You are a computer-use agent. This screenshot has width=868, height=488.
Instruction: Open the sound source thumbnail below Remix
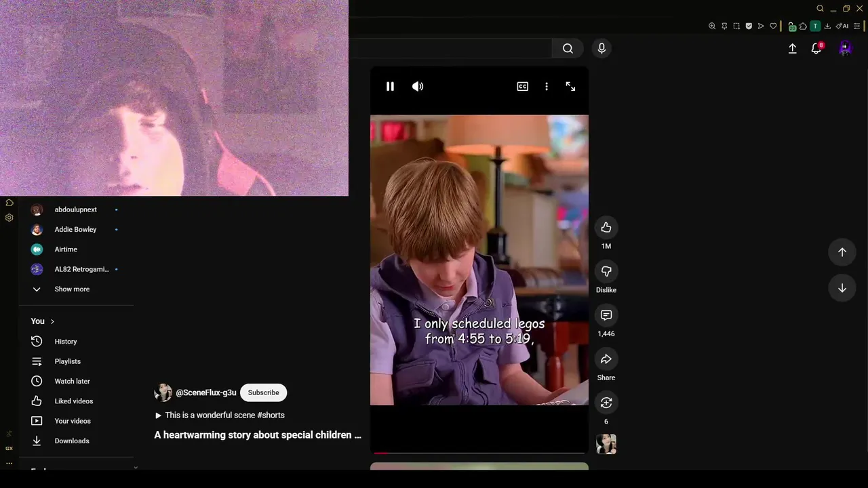coord(606,444)
